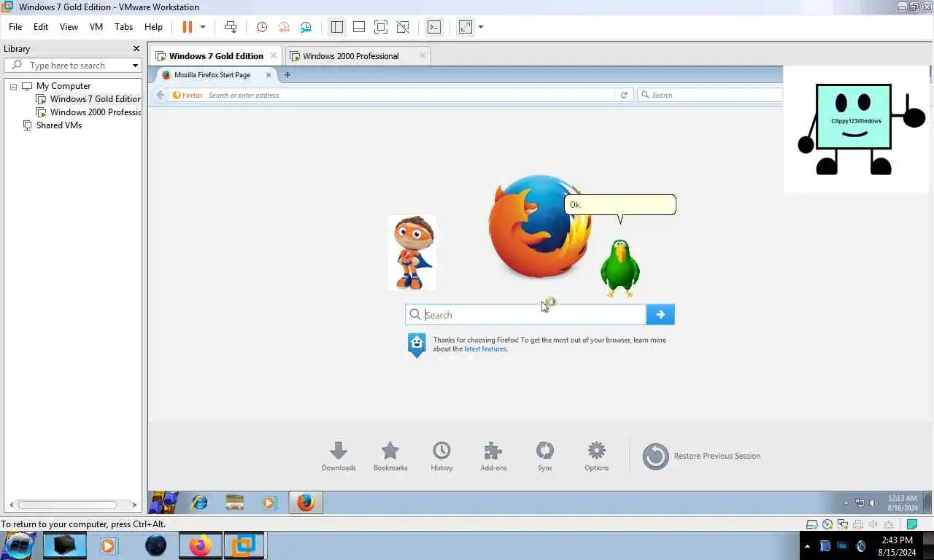934x560 pixels.
Task: Open the View menu
Action: [x=69, y=27]
